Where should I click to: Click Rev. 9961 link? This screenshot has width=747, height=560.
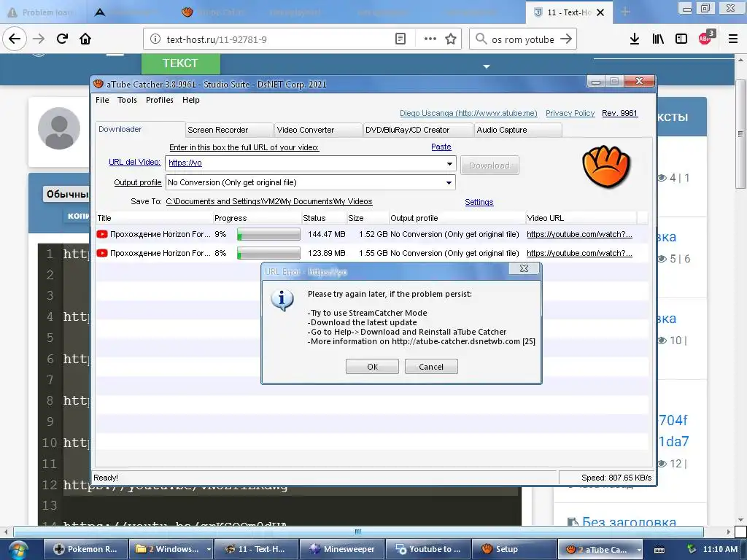[619, 113]
